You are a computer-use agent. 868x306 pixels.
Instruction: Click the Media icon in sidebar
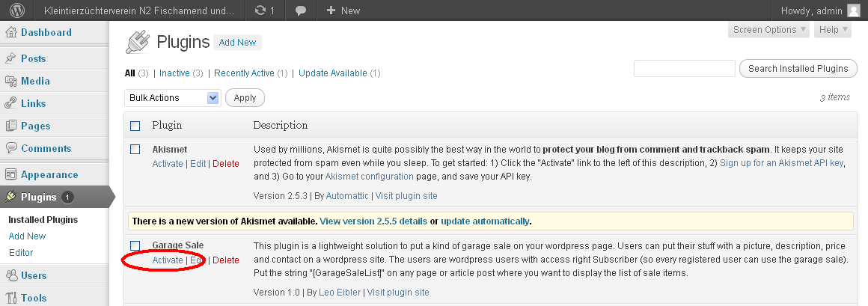coord(11,81)
